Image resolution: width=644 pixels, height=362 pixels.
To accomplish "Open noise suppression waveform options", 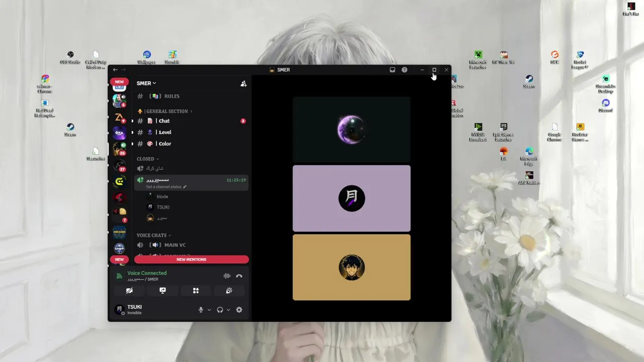I will point(227,276).
